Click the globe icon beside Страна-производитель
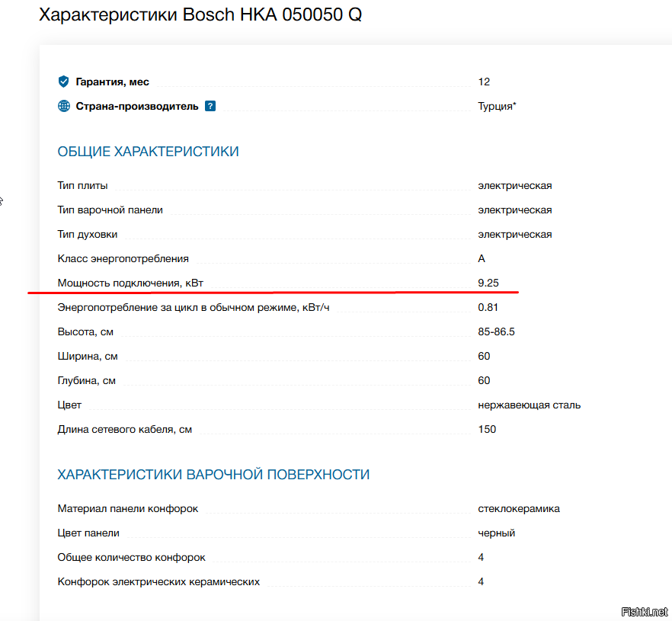The height and width of the screenshot is (621, 672). point(63,106)
